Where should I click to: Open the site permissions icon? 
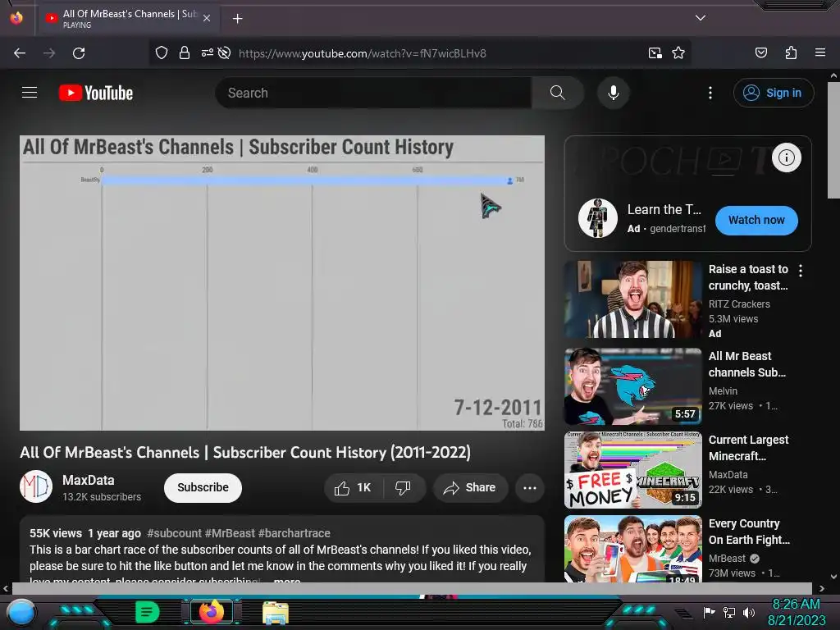(208, 53)
